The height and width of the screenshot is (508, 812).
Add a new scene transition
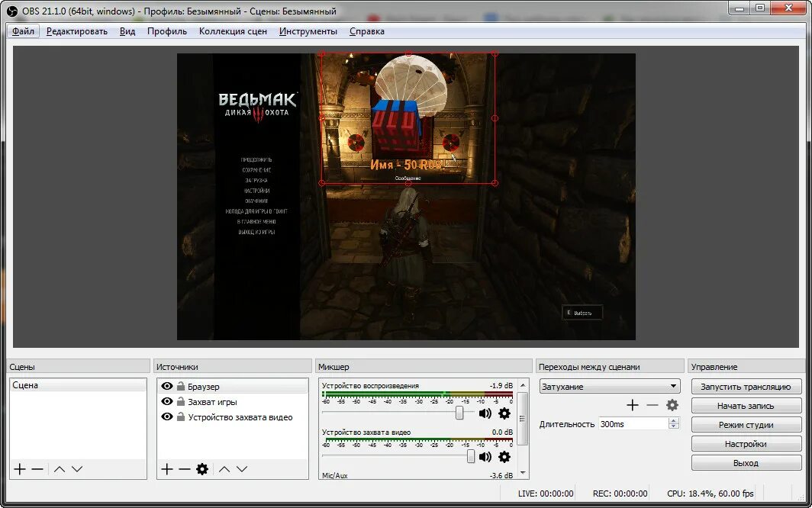point(633,405)
